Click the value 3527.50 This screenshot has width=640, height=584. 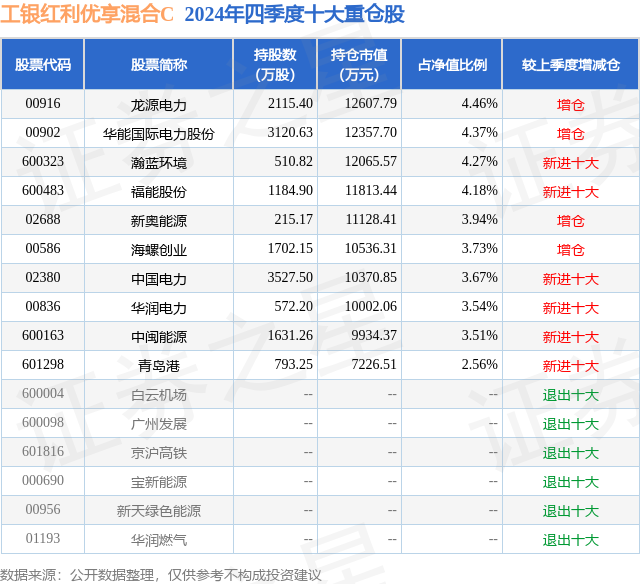(290, 278)
